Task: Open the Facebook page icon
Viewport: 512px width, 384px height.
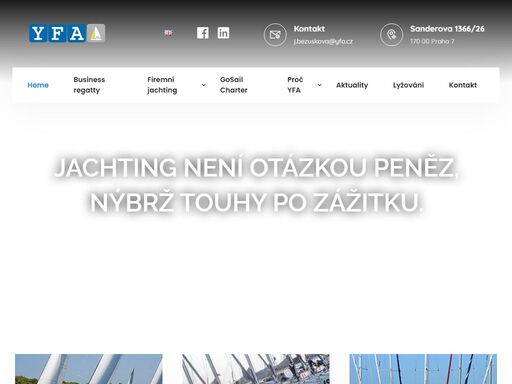Action: [x=203, y=33]
